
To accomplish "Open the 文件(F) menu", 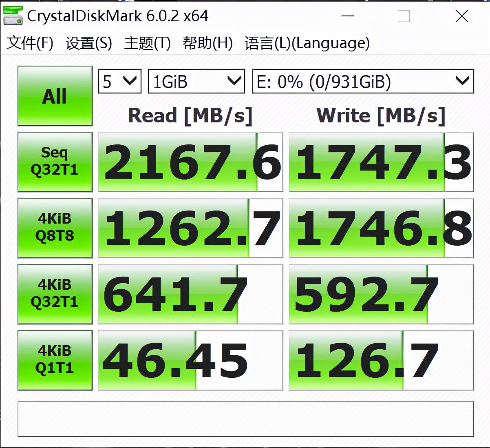I will point(29,42).
